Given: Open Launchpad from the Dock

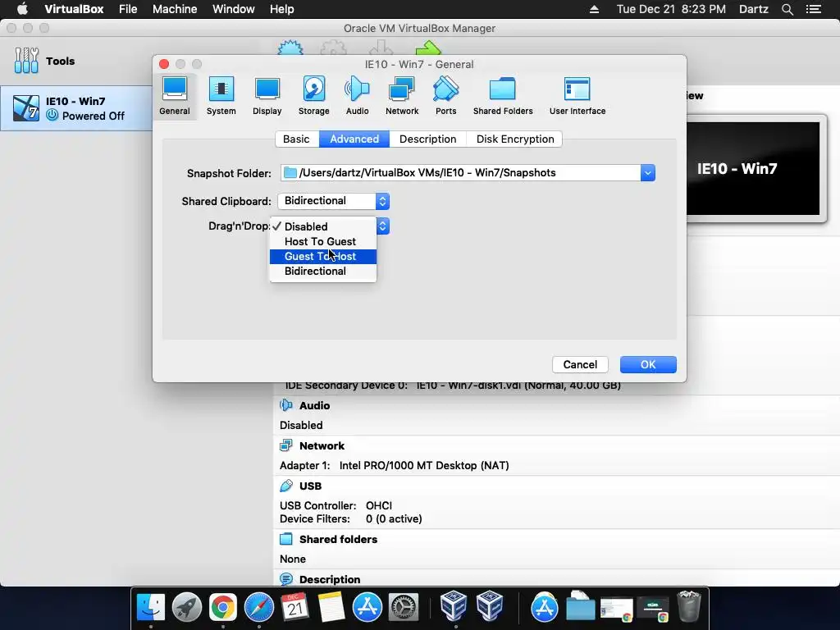Looking at the screenshot, I should coord(187,607).
